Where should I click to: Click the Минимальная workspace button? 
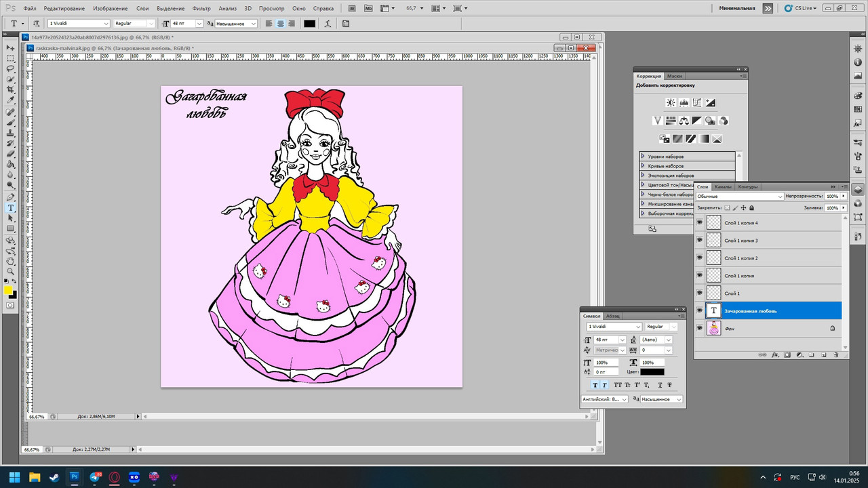(x=737, y=8)
